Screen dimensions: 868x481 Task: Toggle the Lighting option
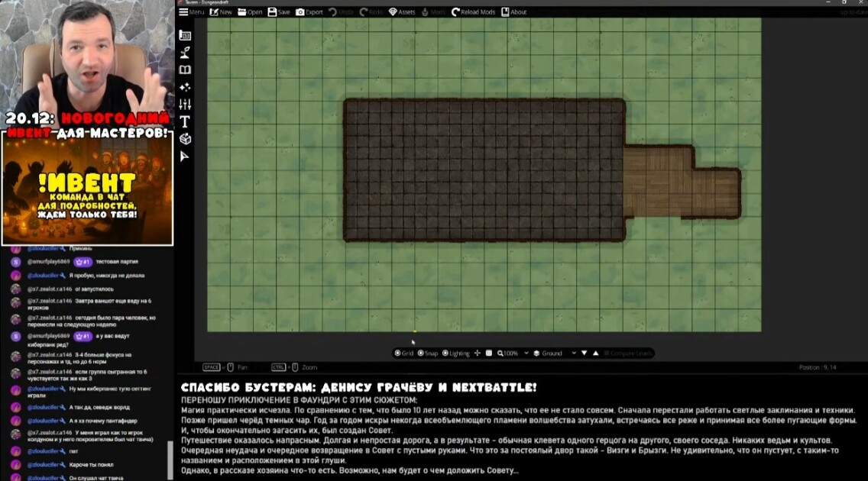coord(455,353)
